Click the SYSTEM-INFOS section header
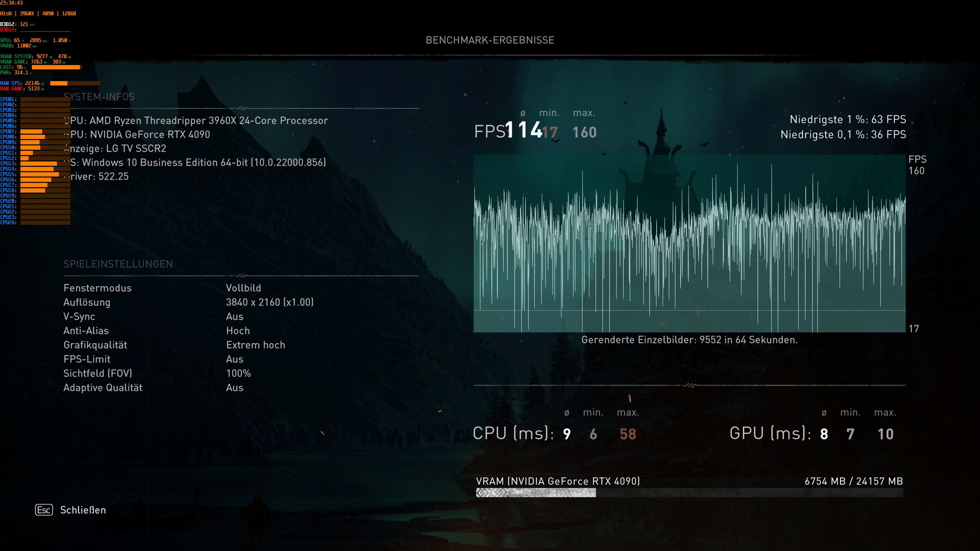Viewport: 980px width, 551px height. pos(99,97)
